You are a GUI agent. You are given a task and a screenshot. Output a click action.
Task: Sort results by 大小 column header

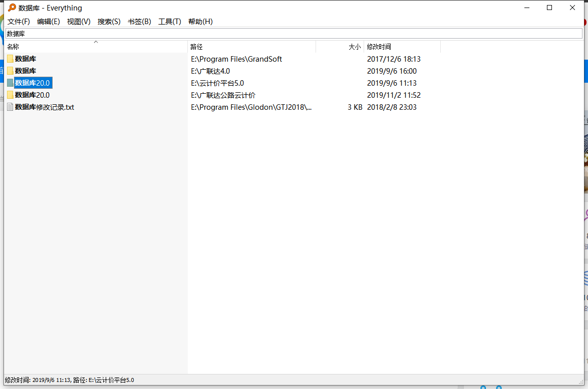(x=340, y=47)
